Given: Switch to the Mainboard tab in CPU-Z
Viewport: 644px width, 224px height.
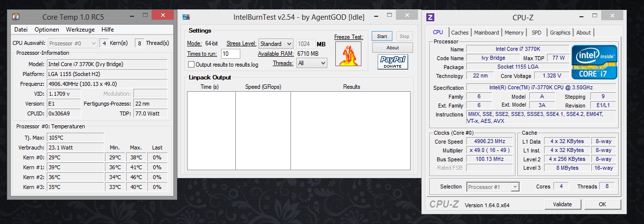Looking at the screenshot, I should pos(486,33).
